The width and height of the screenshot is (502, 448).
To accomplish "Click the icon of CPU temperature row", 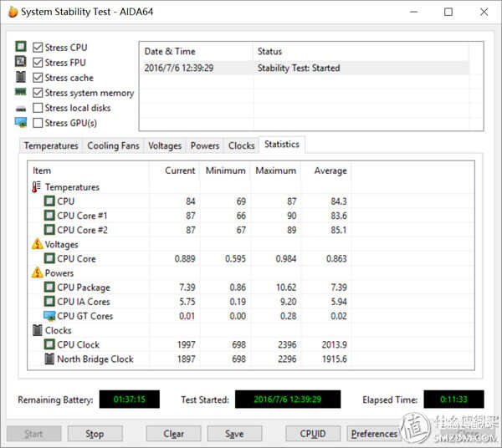I will point(49,201).
